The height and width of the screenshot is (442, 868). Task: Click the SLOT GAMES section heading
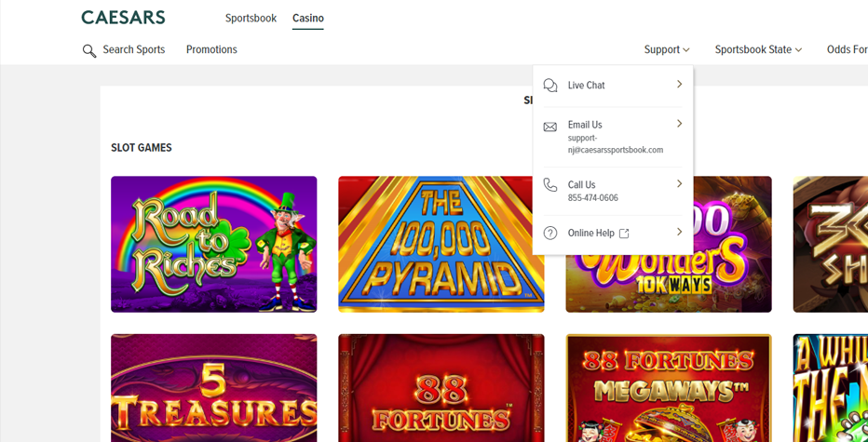pyautogui.click(x=142, y=148)
